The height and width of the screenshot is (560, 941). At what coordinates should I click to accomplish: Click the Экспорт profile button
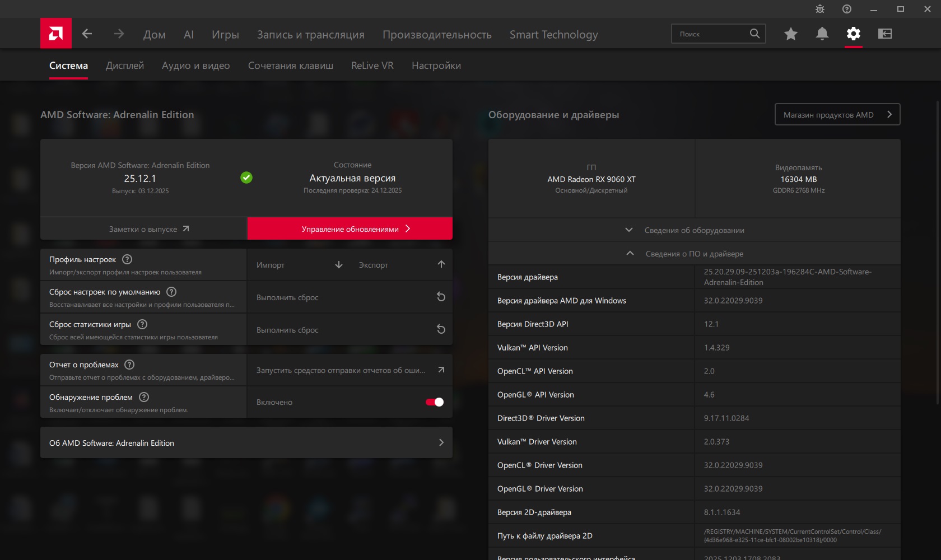point(402,264)
